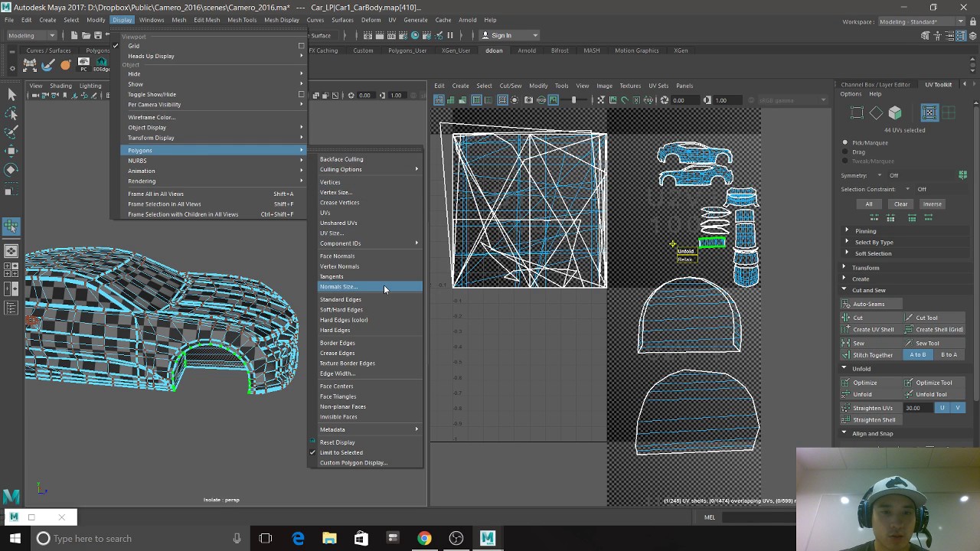Click the Inverse selection button

pos(932,204)
